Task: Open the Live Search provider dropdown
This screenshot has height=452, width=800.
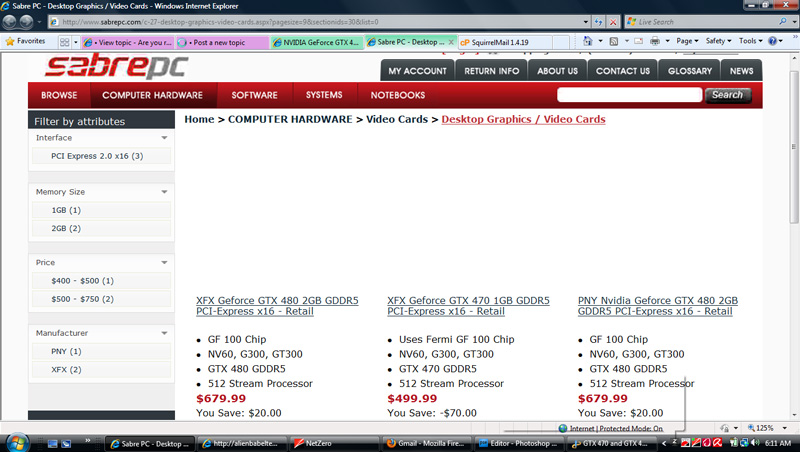Action: [794, 22]
